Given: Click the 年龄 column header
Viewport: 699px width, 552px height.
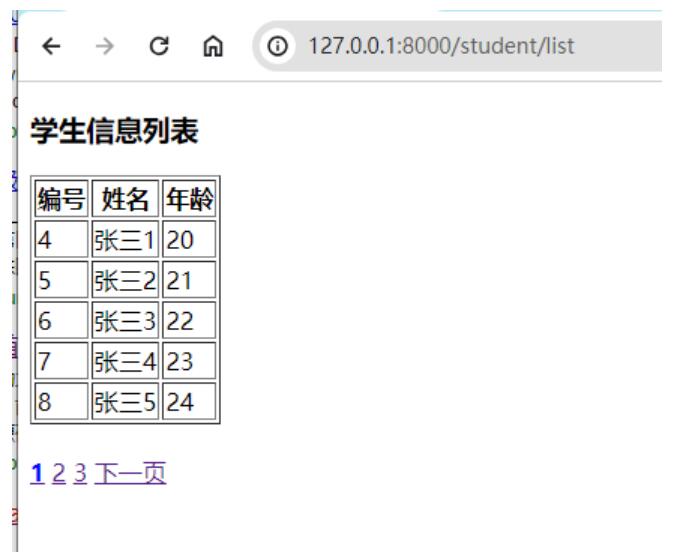Looking at the screenshot, I should (189, 200).
